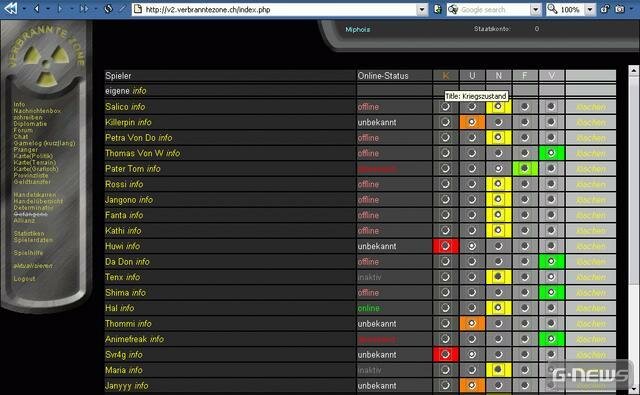Open the fast forward dropdown arrow

point(96,9)
